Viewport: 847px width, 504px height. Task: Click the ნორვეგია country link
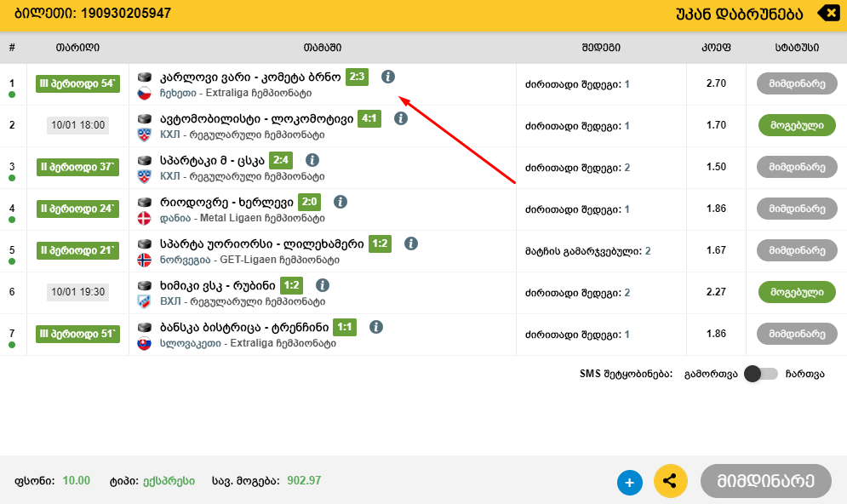[x=185, y=260]
